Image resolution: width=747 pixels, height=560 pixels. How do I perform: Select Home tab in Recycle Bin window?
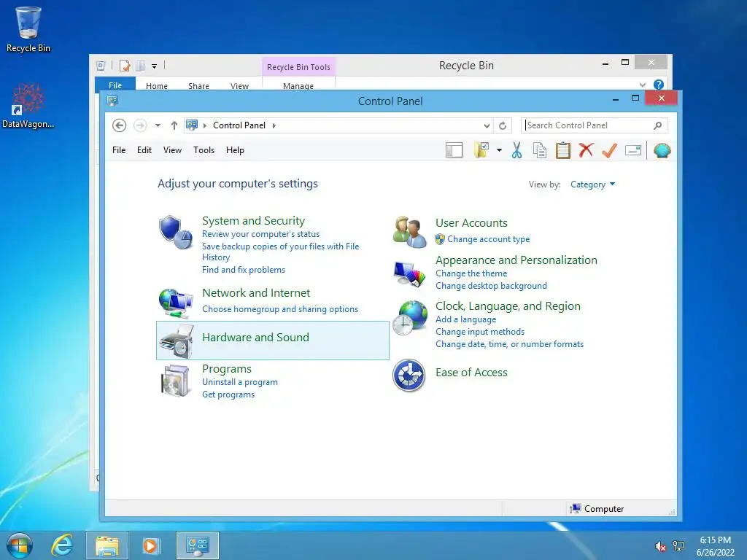coord(157,85)
